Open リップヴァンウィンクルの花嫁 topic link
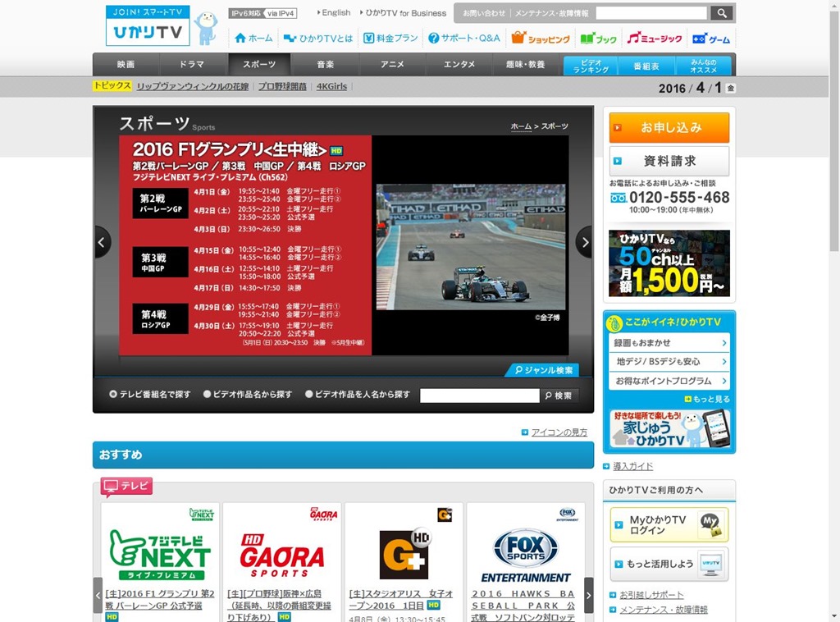840x622 pixels. point(192,86)
